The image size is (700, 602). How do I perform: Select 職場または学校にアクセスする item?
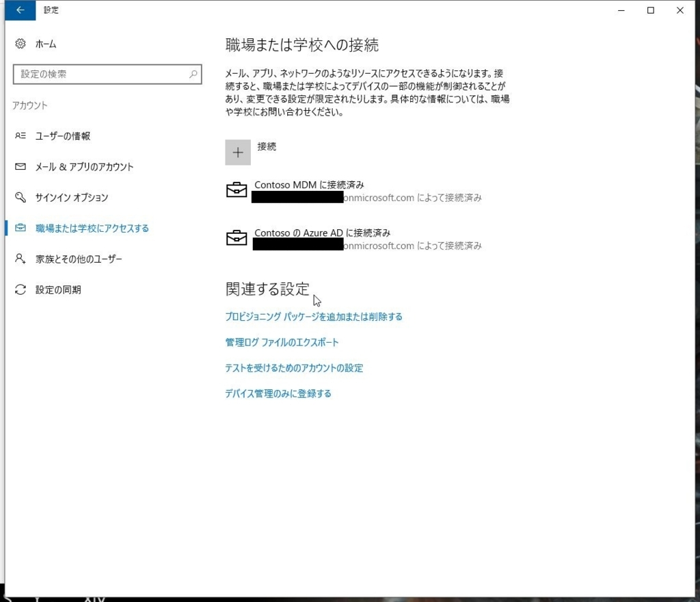(92, 228)
